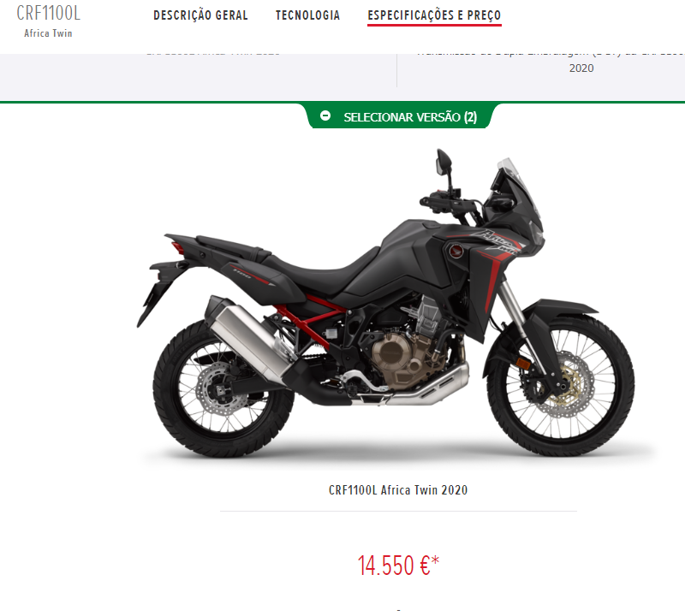Switch to the Tecnologia tab
Image resolution: width=685 pixels, height=616 pixels.
pos(307,15)
